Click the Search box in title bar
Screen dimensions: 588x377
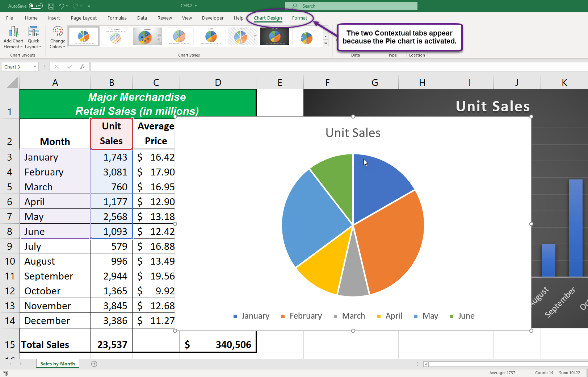pos(351,6)
